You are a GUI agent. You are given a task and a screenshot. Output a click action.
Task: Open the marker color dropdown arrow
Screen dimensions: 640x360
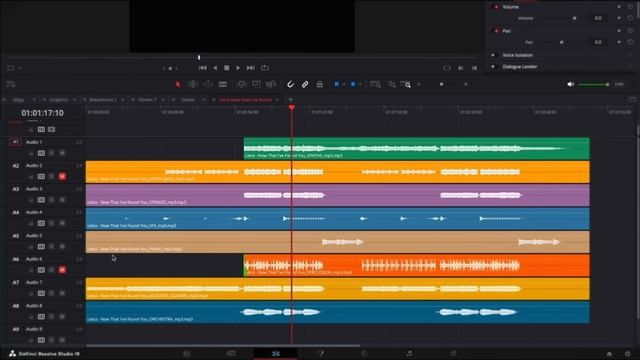360,84
